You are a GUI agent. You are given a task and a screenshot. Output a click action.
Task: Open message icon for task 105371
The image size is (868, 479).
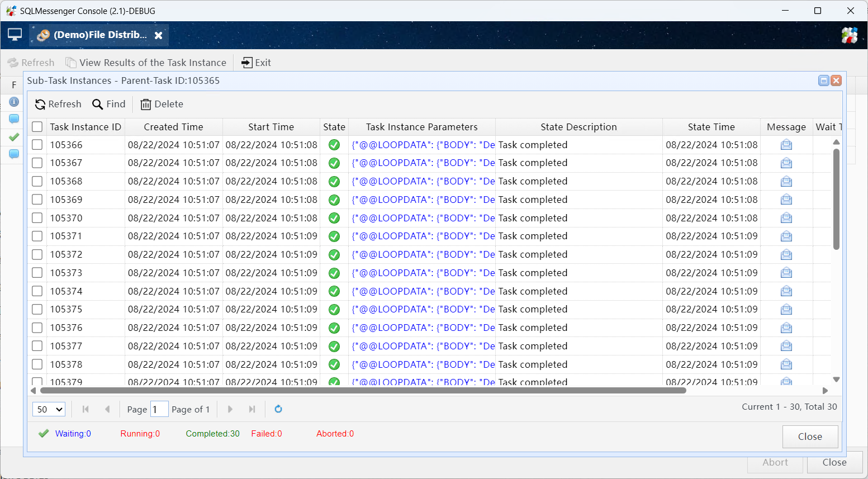pos(786,236)
